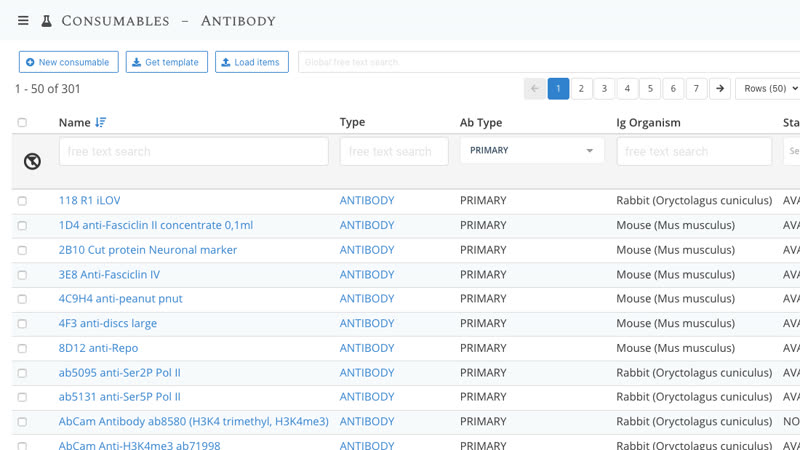Click the Name column header
The image size is (800, 450).
(74, 122)
